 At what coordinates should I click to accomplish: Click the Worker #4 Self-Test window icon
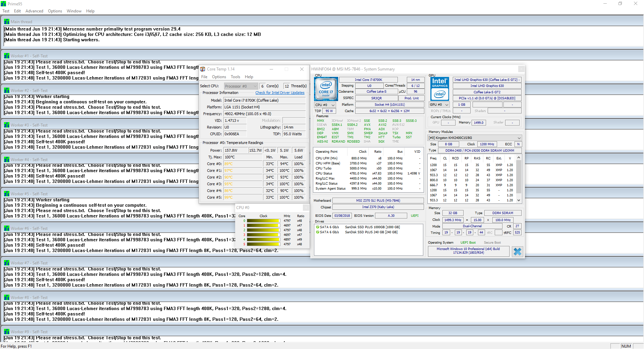(x=7, y=159)
